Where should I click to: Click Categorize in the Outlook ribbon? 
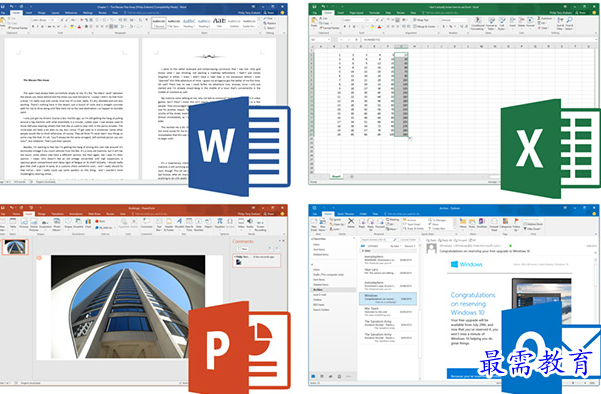click(x=506, y=225)
